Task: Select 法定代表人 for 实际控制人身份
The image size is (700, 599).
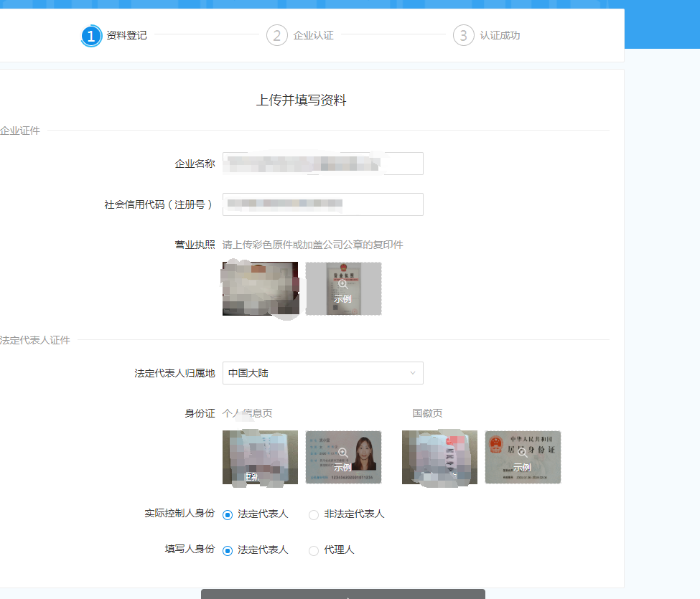Action: 228,514
